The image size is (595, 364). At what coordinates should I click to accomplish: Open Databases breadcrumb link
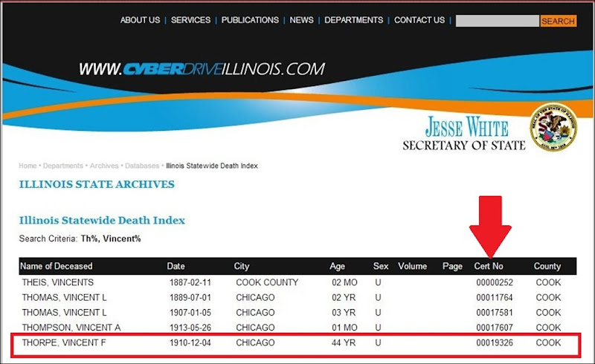click(142, 166)
